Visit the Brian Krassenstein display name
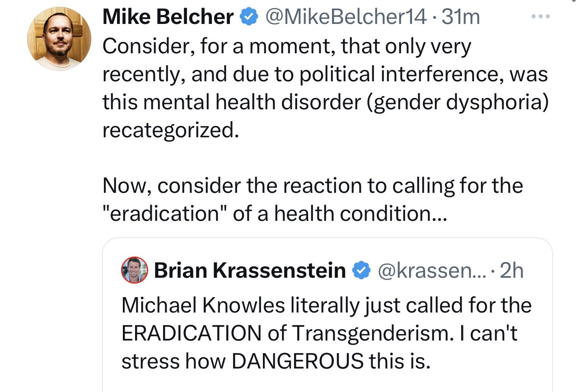Viewport: 580px width, 392px height. pyautogui.click(x=250, y=271)
